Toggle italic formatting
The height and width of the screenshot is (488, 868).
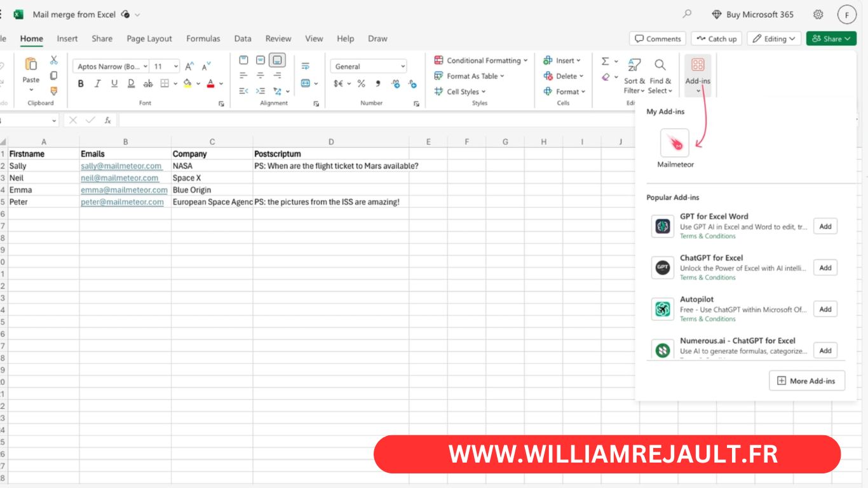pyautogui.click(x=97, y=83)
